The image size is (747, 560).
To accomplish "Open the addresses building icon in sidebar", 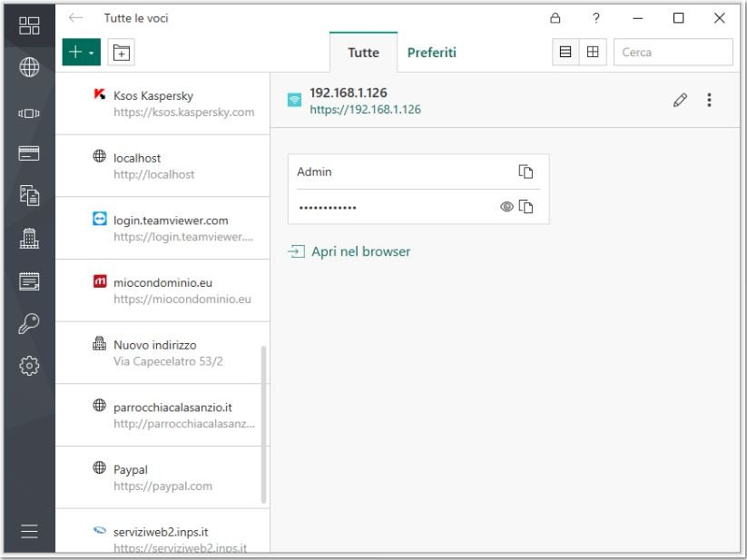I will pos(29,239).
